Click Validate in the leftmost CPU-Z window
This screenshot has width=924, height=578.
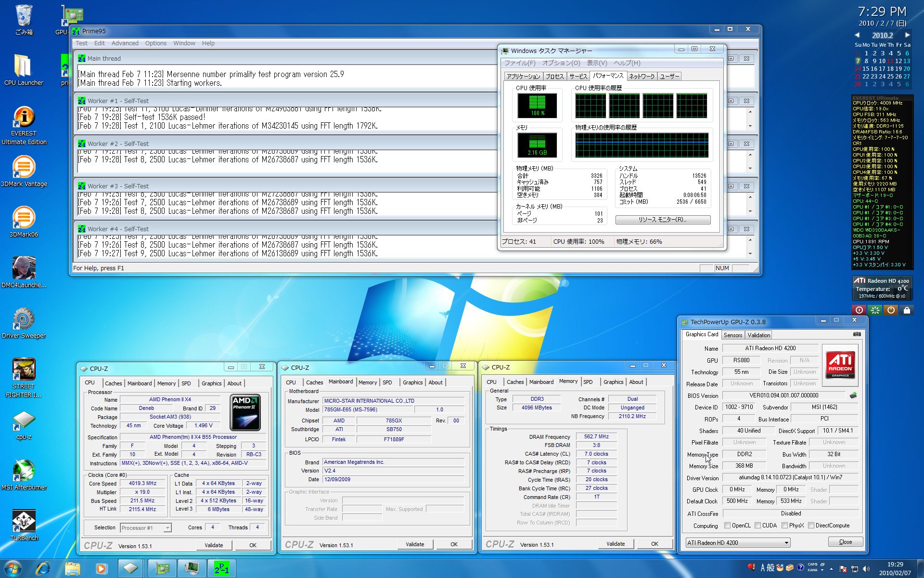tap(214, 545)
